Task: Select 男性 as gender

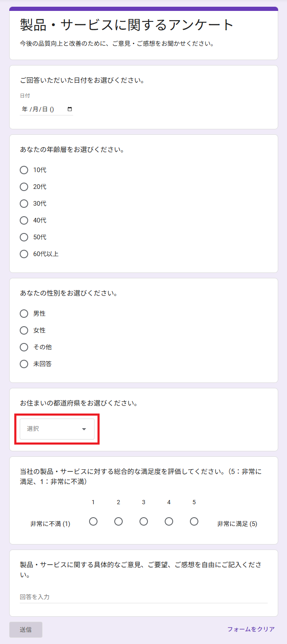Action: pos(24,314)
